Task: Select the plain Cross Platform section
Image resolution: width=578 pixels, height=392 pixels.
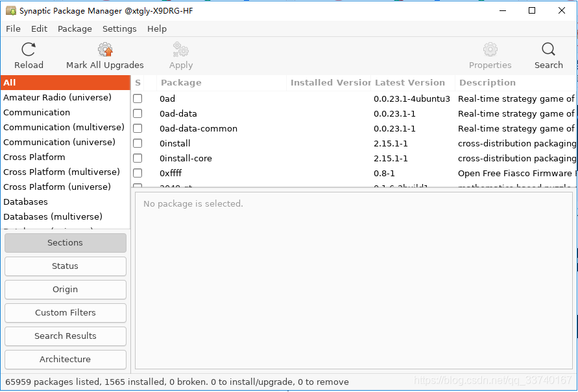Action: [66, 157]
